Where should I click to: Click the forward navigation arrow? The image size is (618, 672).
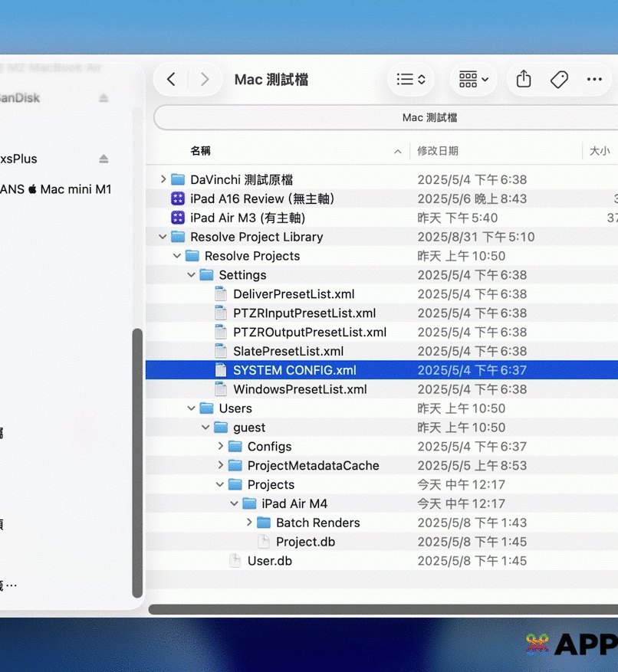[x=204, y=80]
